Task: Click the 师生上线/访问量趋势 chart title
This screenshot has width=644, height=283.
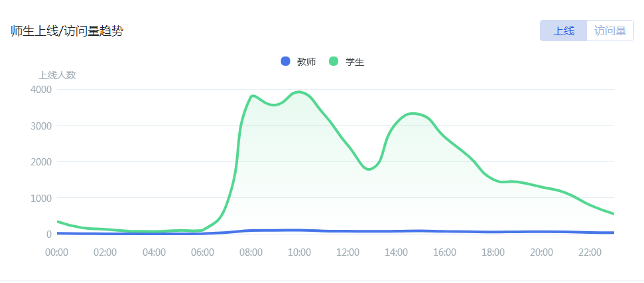Action: tap(67, 31)
